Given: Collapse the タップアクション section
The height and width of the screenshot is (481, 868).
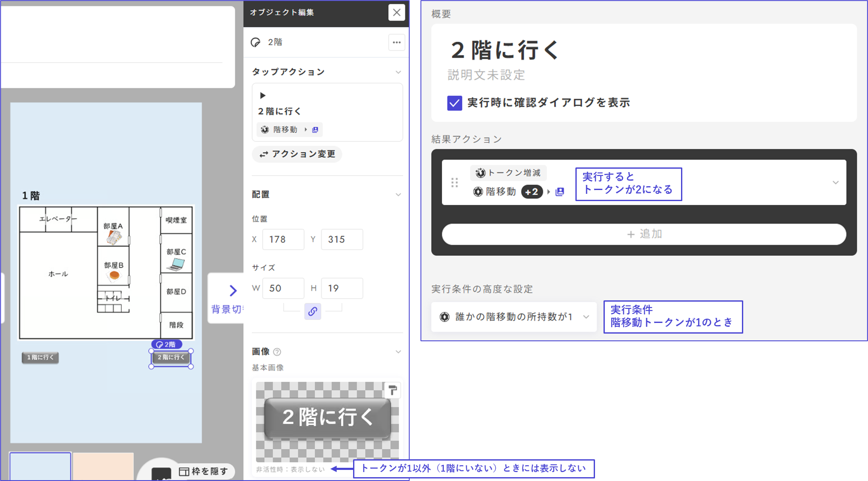Looking at the screenshot, I should [398, 72].
